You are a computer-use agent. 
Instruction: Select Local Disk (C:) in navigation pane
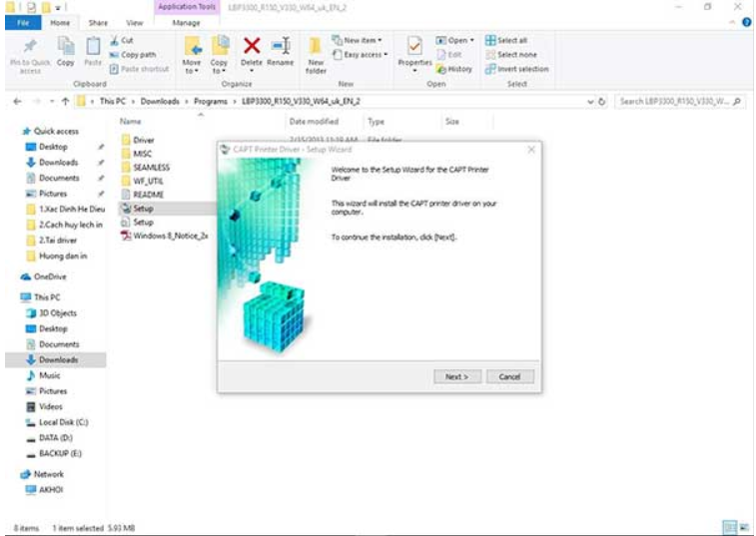63,422
